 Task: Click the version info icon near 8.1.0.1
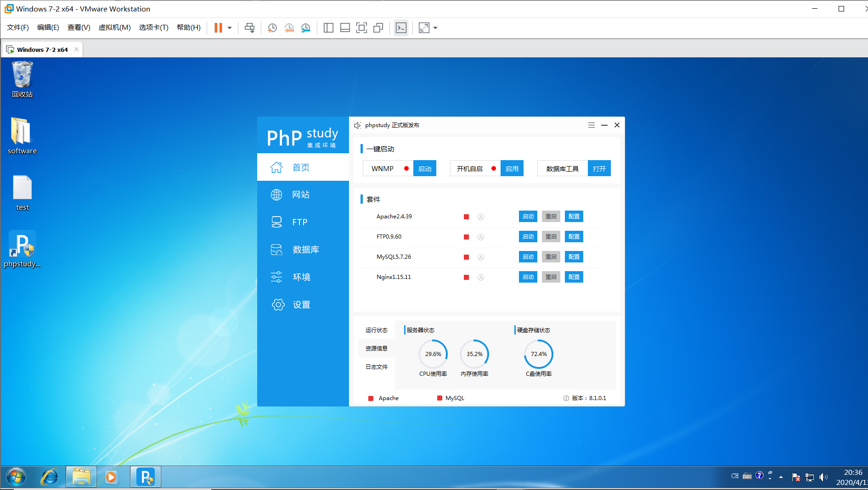click(x=566, y=398)
